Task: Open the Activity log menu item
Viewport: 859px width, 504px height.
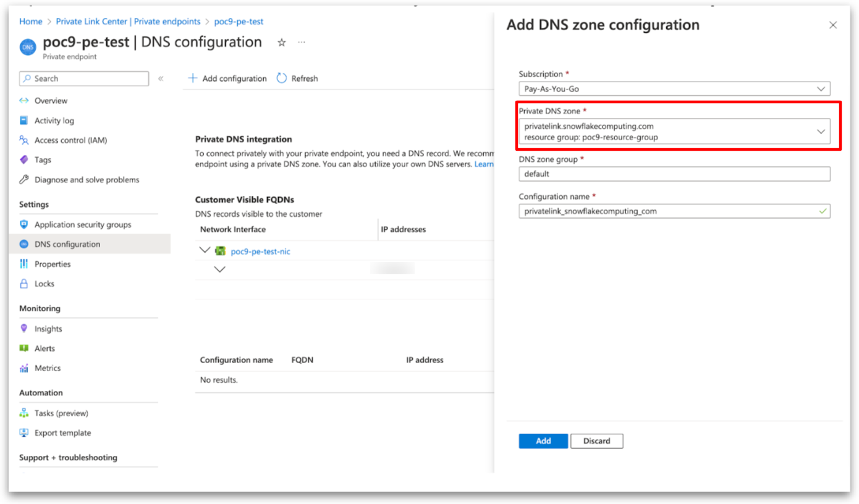Action: 54,120
